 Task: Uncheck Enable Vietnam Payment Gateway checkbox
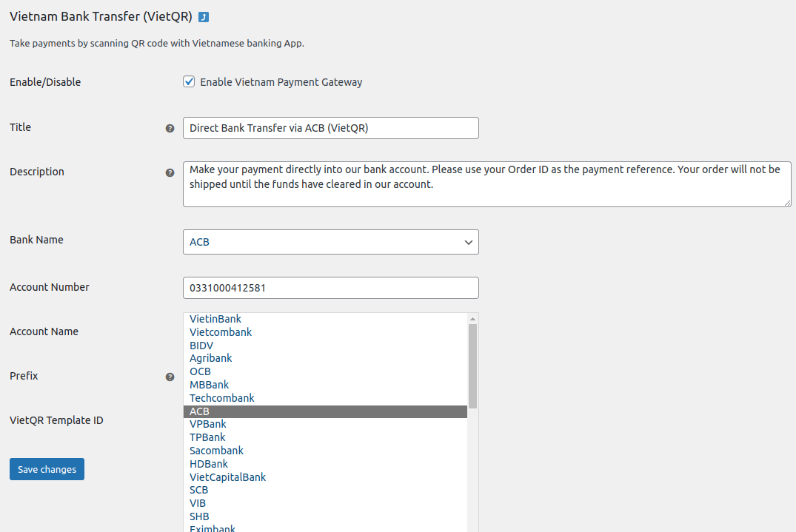point(189,82)
